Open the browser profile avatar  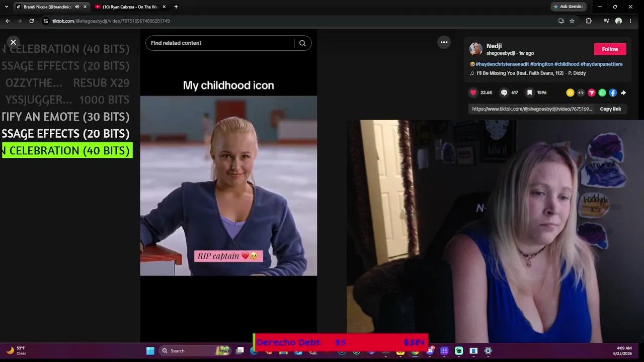click(x=618, y=21)
